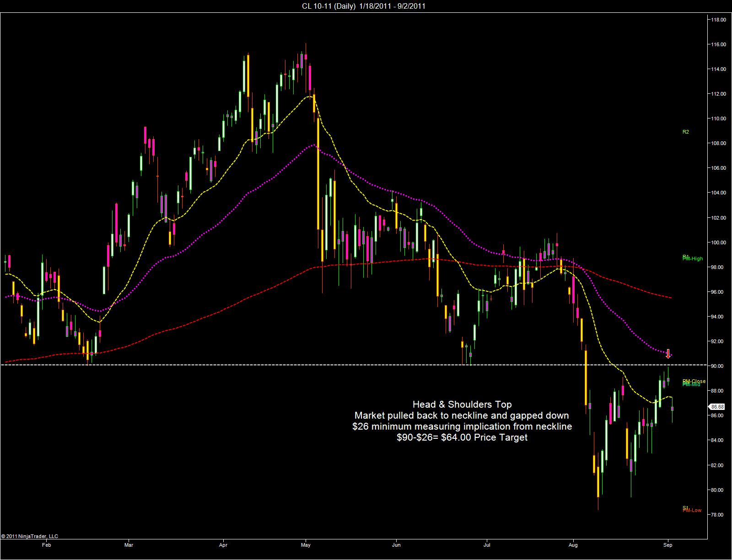This screenshot has height=560, width=732.
Task: Click the 118.00 price axis label
Action: point(718,20)
